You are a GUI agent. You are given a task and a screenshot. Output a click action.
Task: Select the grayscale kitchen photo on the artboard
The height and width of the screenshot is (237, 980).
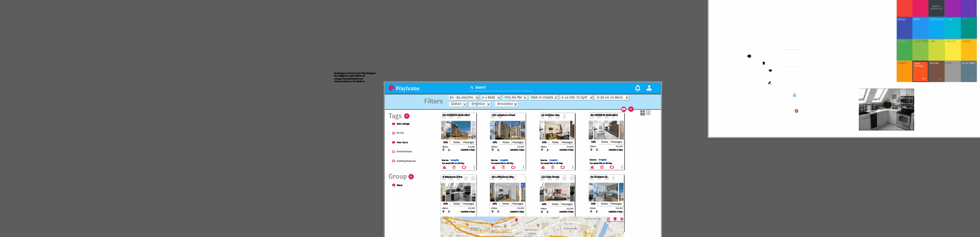pos(887,109)
